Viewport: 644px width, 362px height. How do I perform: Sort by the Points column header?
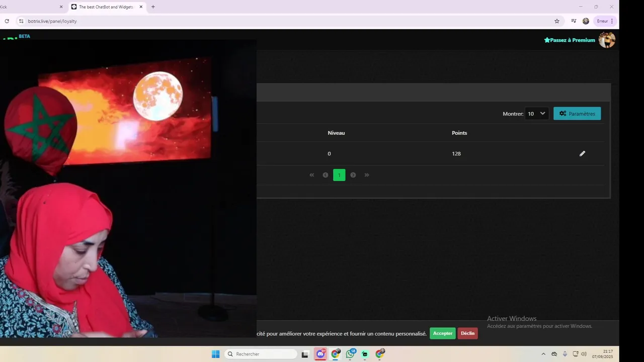tap(459, 133)
